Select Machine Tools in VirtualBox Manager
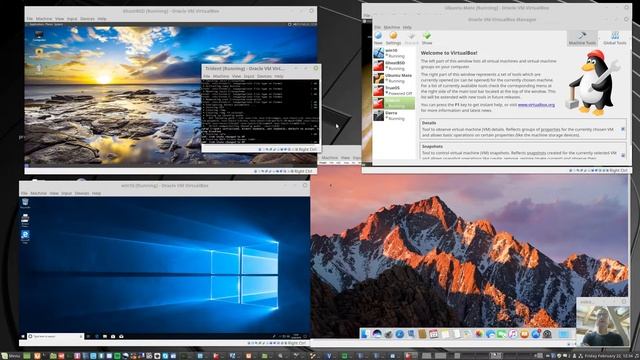Image resolution: width=640 pixels, height=360 pixels. (x=582, y=38)
